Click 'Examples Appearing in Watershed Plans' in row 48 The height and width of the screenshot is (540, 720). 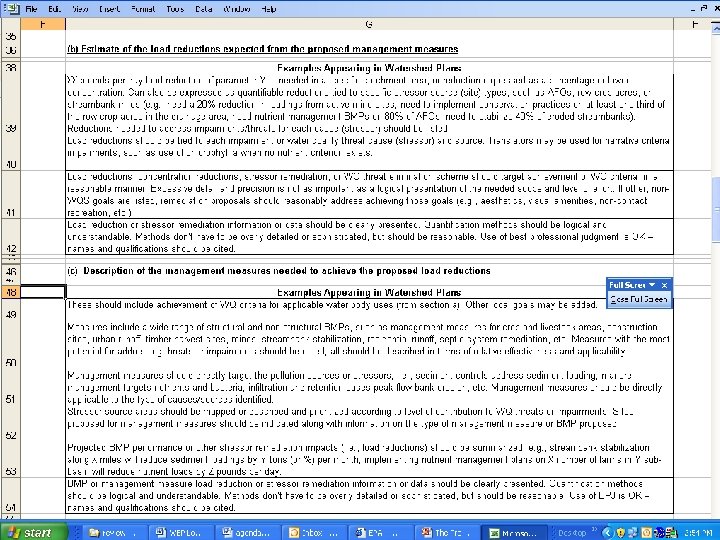tap(369, 292)
